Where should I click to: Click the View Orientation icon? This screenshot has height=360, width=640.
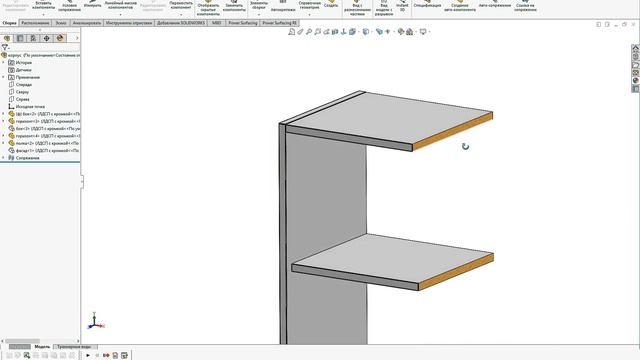(x=352, y=31)
